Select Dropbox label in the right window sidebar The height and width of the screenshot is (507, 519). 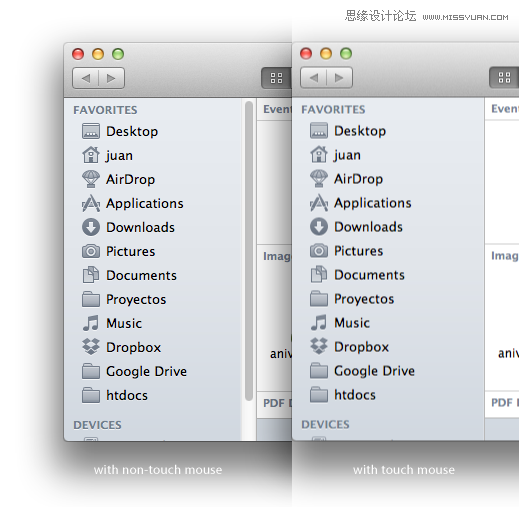pyautogui.click(x=361, y=347)
